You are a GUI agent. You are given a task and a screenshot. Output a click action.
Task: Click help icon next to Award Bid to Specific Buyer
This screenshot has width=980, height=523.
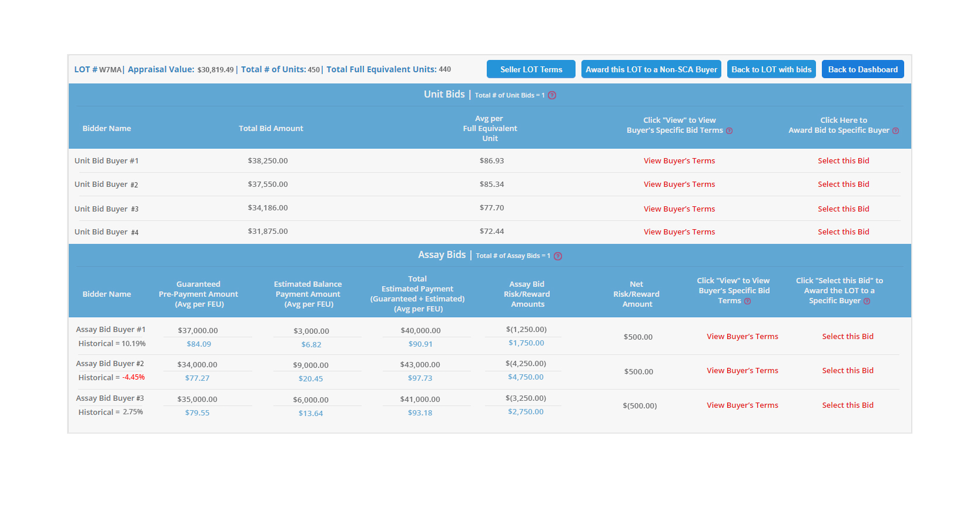tap(895, 131)
